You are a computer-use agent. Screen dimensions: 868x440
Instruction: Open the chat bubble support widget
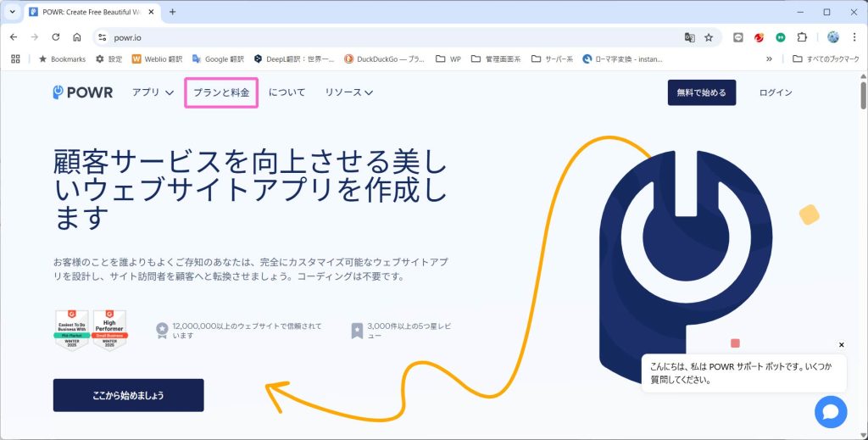(831, 412)
